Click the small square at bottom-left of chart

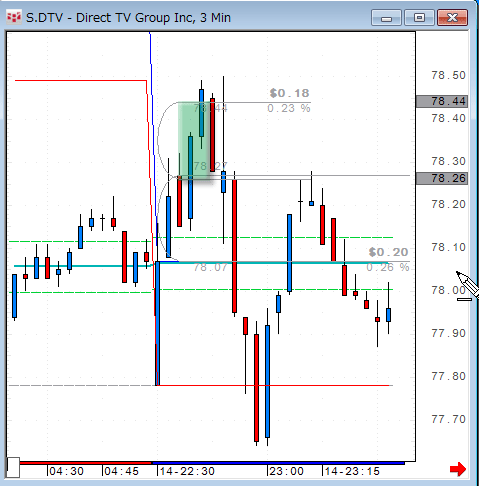pyautogui.click(x=13, y=467)
